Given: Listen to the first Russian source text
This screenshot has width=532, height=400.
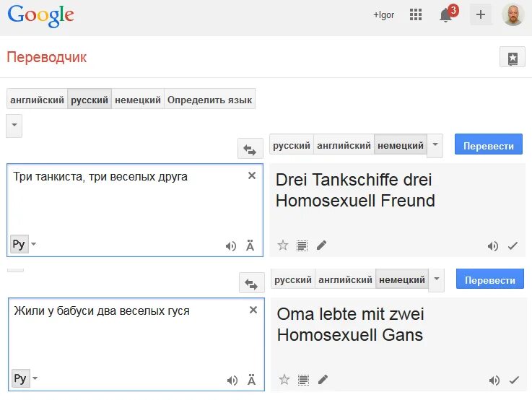Looking at the screenshot, I should [x=231, y=245].
